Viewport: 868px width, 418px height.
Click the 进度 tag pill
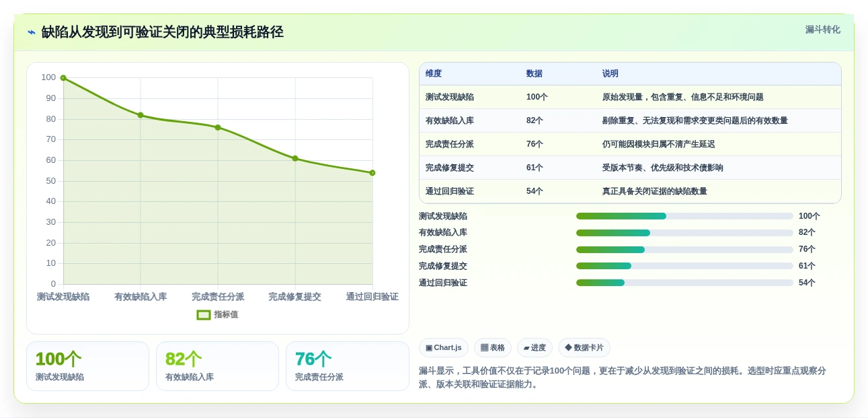pos(535,347)
